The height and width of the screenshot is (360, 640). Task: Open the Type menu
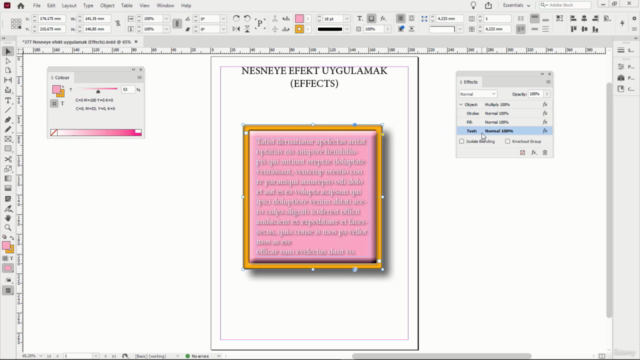[x=88, y=6]
